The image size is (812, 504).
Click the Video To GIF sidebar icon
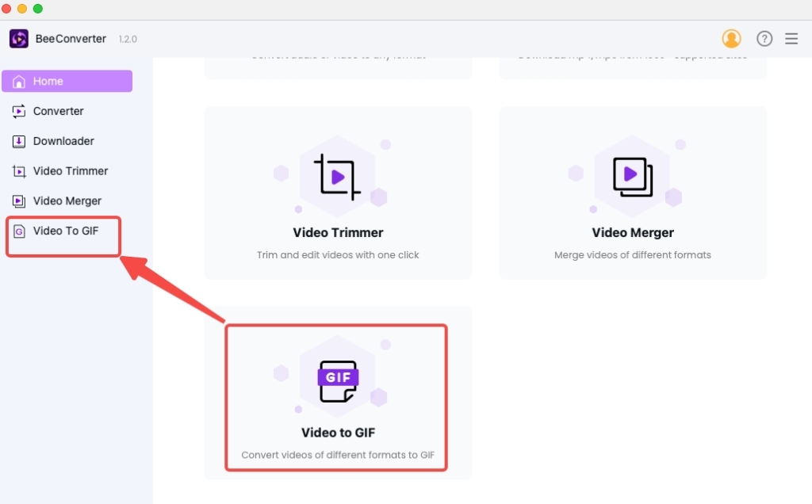[x=18, y=231]
